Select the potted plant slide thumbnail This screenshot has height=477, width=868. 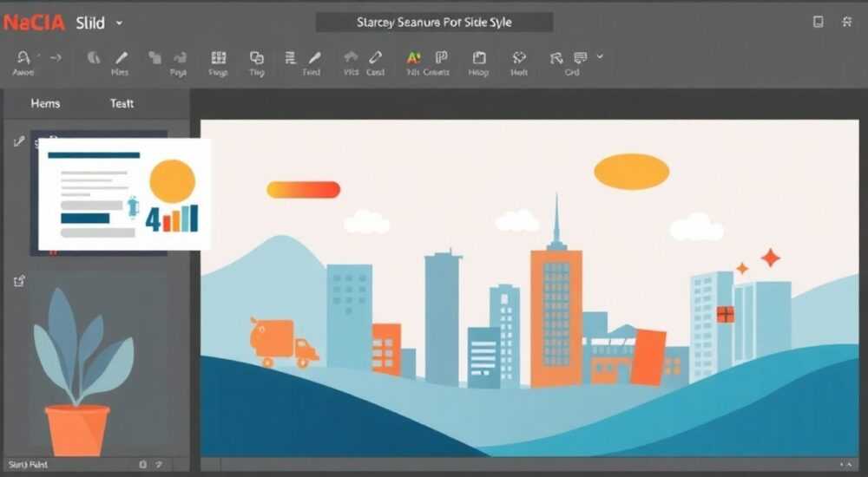point(99,363)
